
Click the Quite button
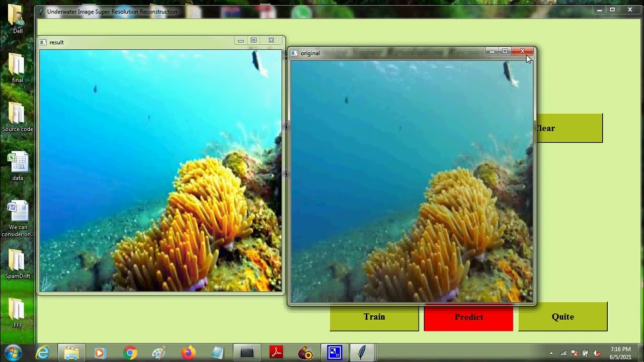coord(562,317)
